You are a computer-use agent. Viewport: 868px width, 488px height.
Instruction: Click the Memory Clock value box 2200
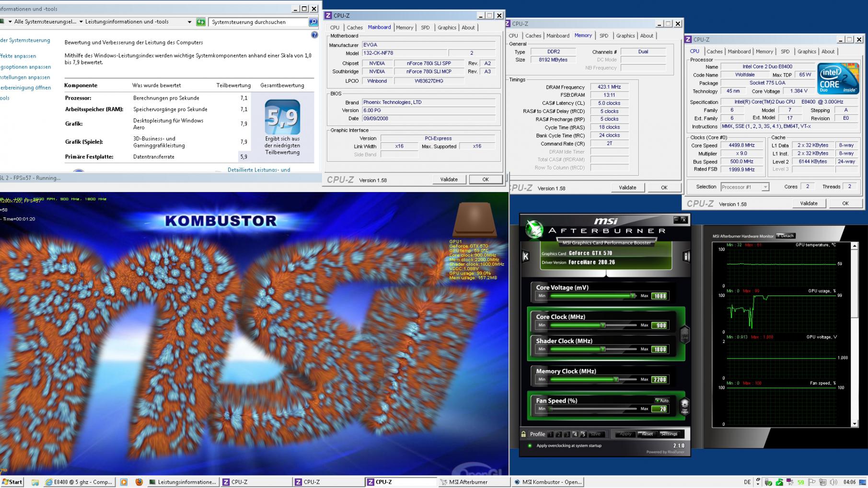pyautogui.click(x=660, y=379)
